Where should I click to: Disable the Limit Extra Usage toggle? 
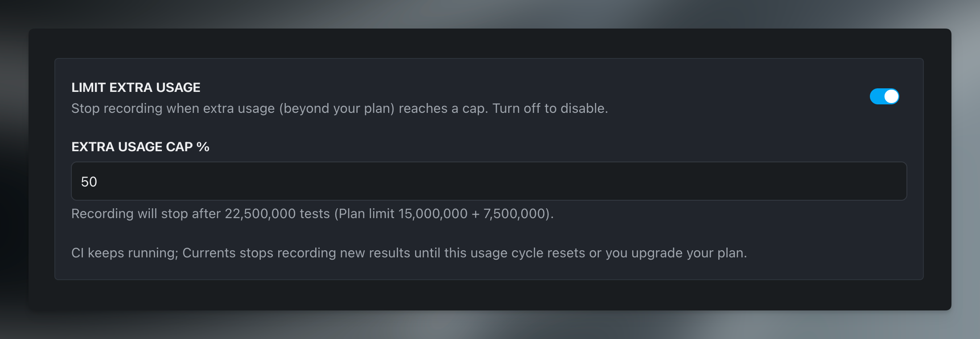[884, 96]
